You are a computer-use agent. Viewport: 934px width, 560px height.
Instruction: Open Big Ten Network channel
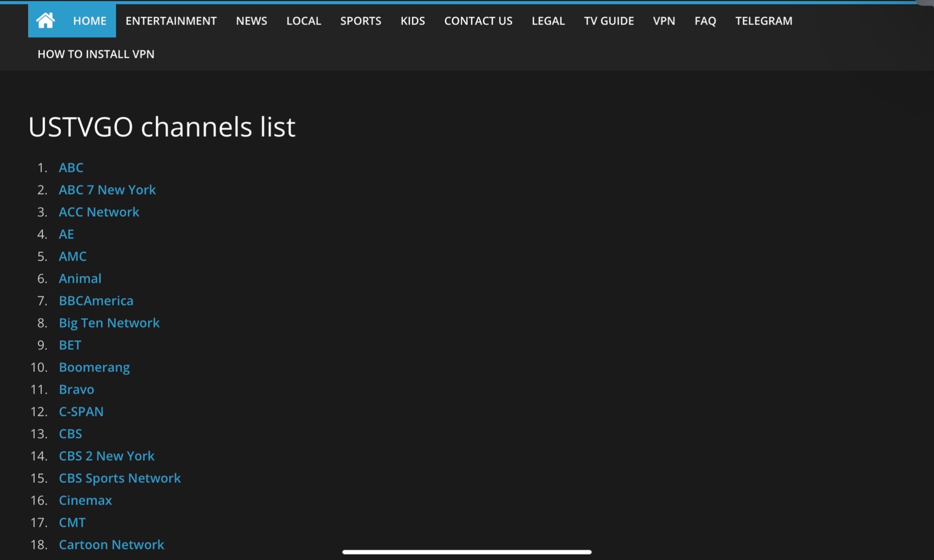click(109, 323)
